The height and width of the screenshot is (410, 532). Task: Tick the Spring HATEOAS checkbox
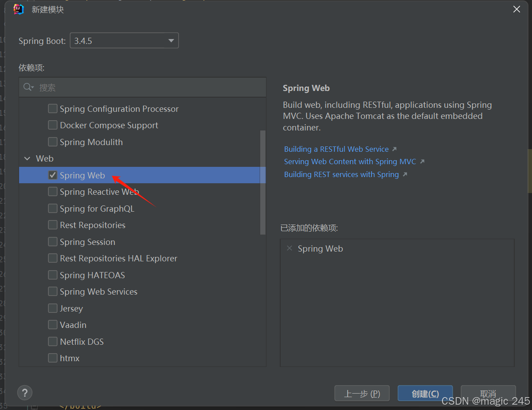[53, 275]
